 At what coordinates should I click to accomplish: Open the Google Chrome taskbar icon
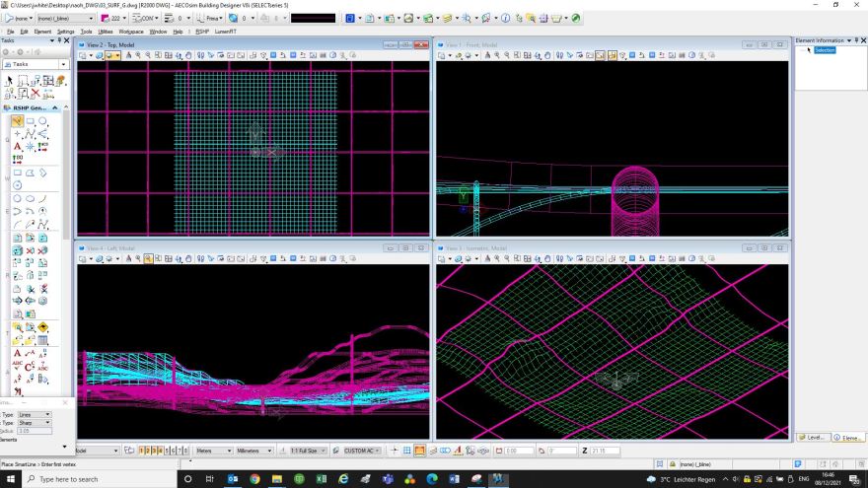pyautogui.click(x=254, y=479)
